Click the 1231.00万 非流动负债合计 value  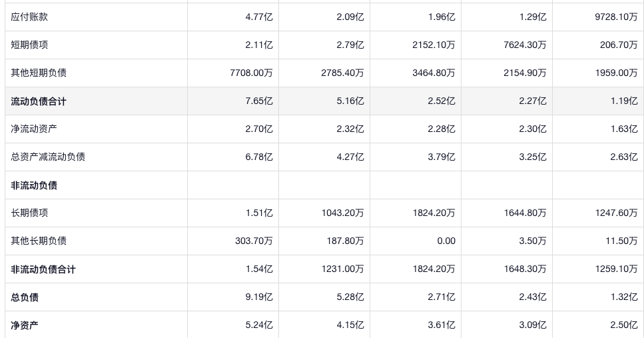343,269
